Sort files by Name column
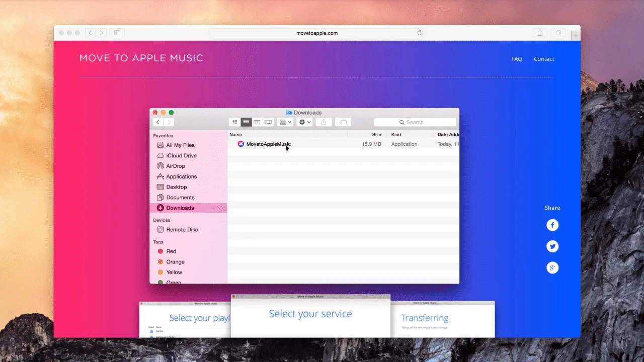Image resolution: width=644 pixels, height=362 pixels. [287, 135]
